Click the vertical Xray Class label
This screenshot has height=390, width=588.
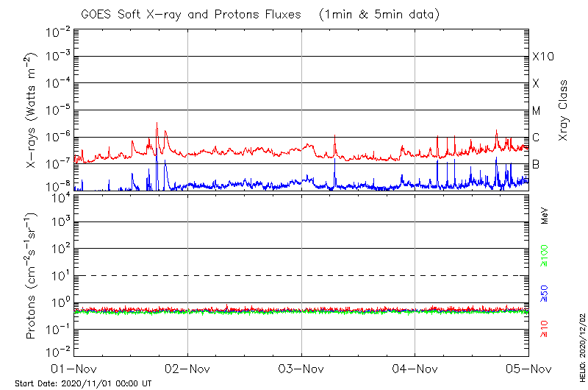[564, 110]
